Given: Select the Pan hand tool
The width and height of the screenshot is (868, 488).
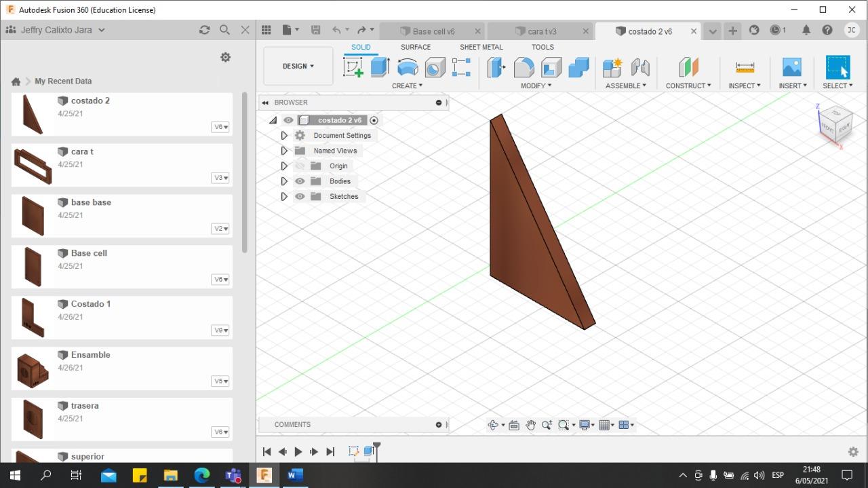Looking at the screenshot, I should coord(530,425).
